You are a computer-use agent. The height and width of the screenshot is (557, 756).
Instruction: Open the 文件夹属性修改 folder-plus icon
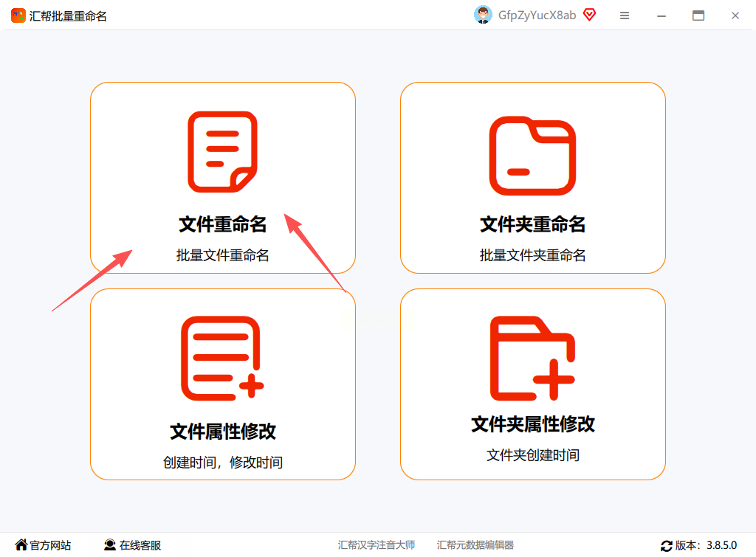(532, 358)
